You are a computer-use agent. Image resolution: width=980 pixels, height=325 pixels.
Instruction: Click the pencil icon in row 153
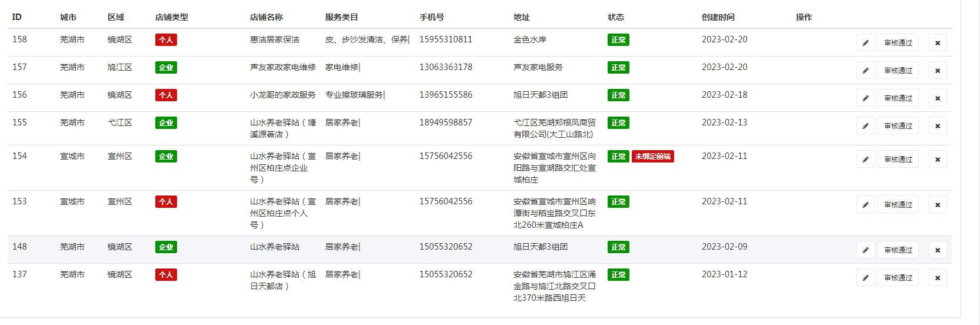(x=865, y=205)
